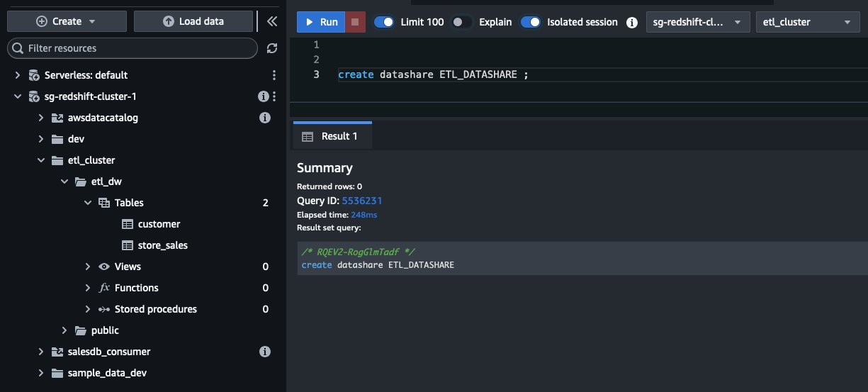Expand the Serverless: default node
The width and height of the screenshot is (868, 392).
(x=18, y=75)
